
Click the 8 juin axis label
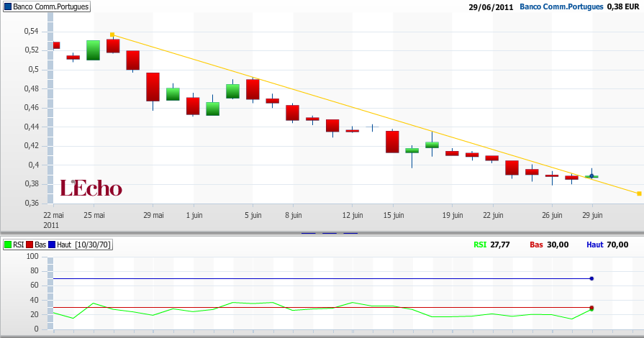point(294,215)
